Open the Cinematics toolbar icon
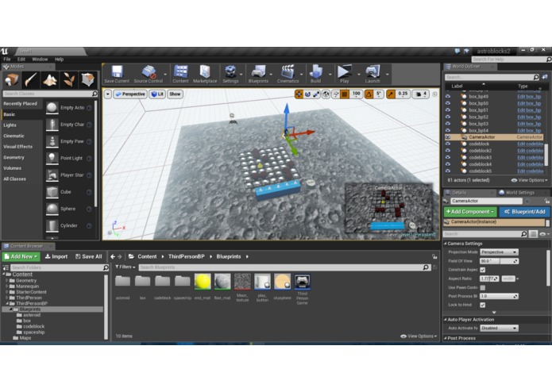552x392 pixels. pos(288,71)
